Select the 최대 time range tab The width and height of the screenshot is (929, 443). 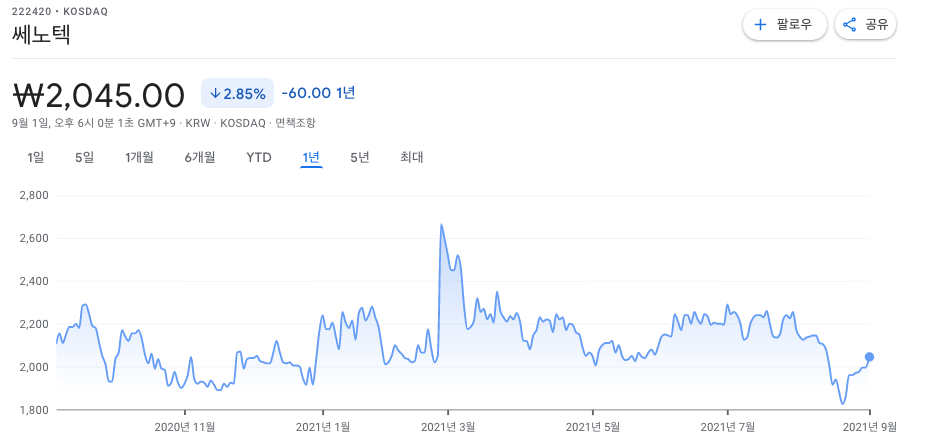coord(411,158)
